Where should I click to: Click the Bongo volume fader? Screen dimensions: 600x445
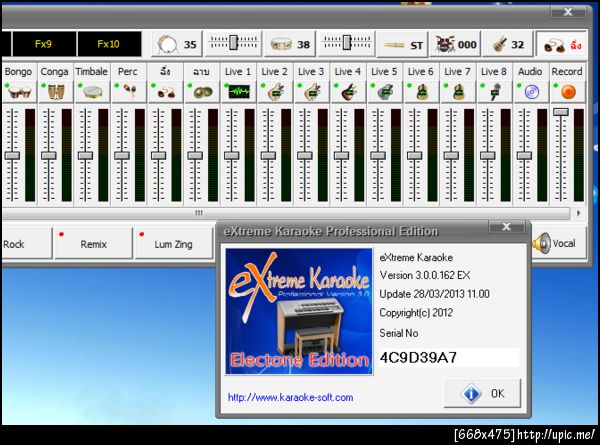(12, 155)
